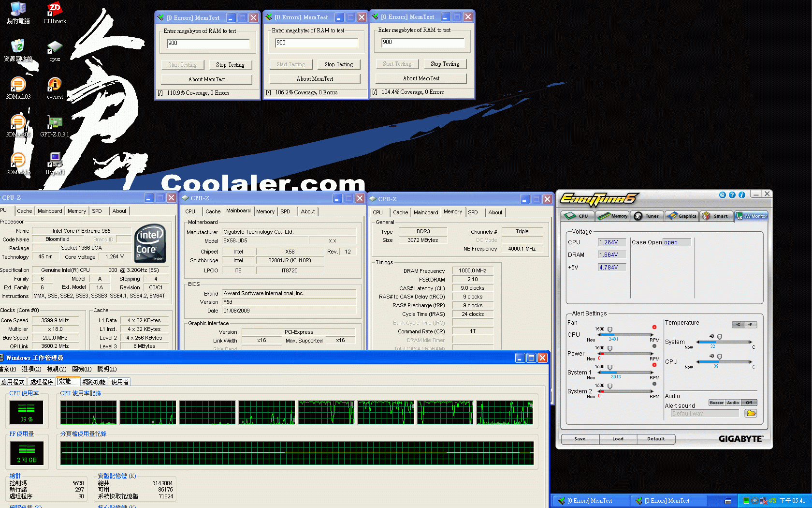
Task: Click Stop Testing in the first MemTest window
Action: [230, 65]
